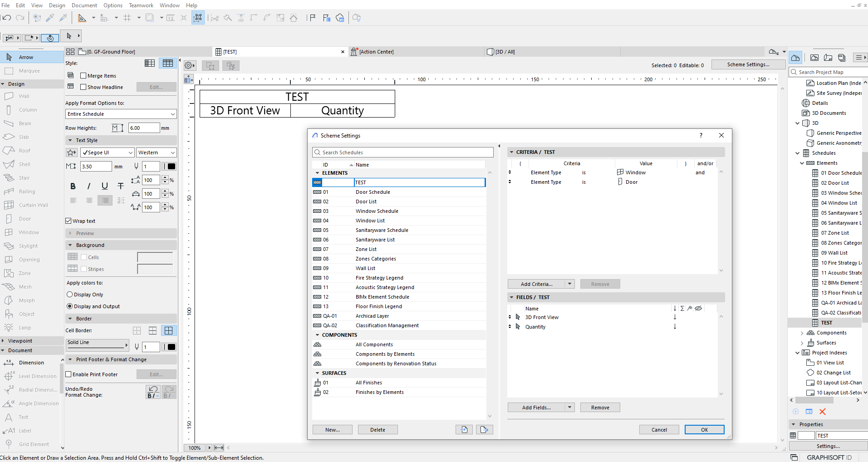Screen dimensions: 868x462
Task: Click the Cells background color swatch
Action: [155, 257]
